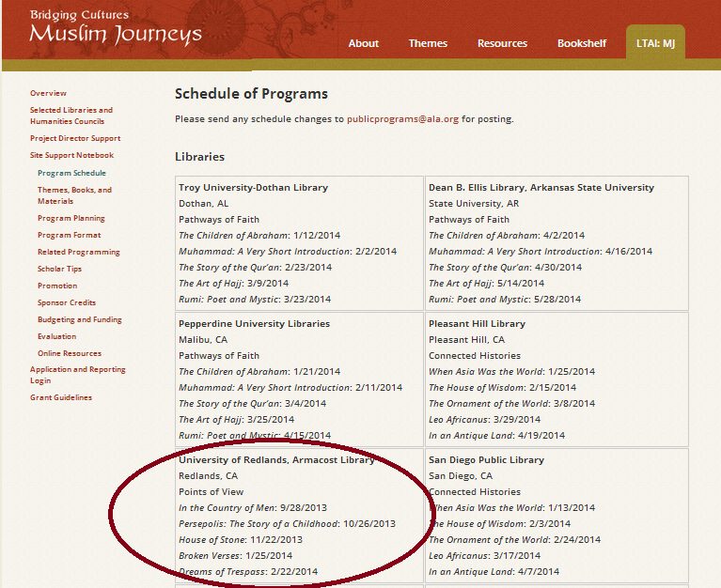Open the Promotion sidebar link
This screenshot has height=588, width=721.
57,286
